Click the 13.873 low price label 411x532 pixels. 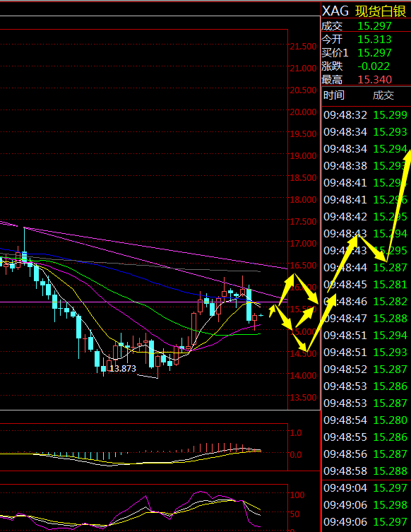pos(123,369)
